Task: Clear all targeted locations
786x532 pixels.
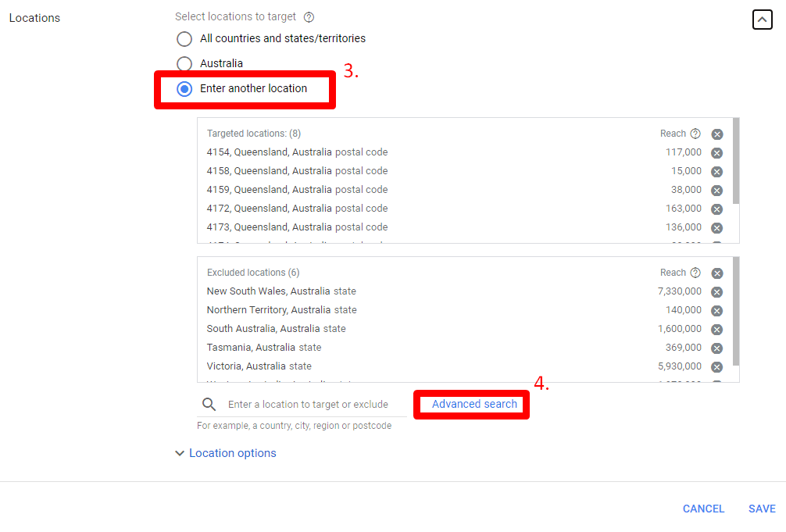Action: click(717, 133)
